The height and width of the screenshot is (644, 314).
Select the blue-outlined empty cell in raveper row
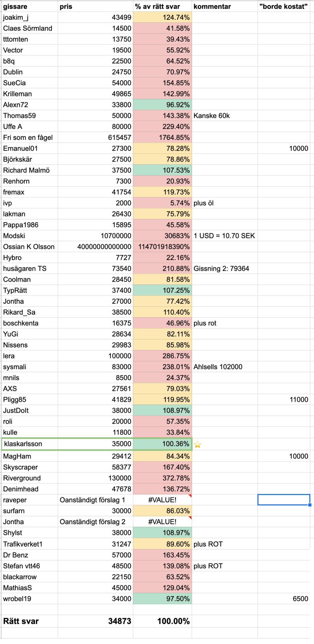284,500
